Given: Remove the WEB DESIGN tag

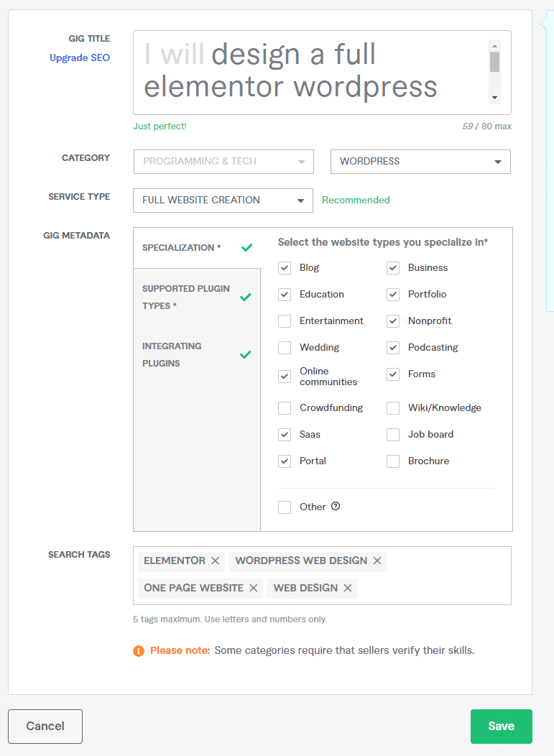Looking at the screenshot, I should pos(347,589).
